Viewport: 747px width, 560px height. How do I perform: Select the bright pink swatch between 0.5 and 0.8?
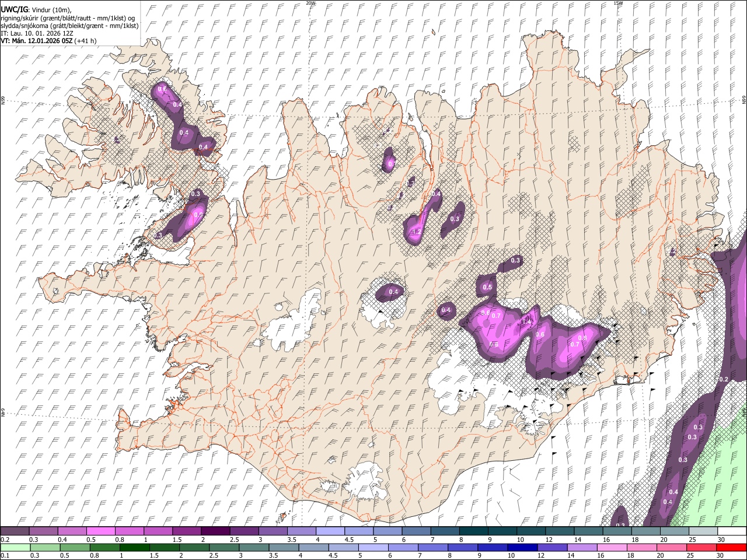pos(101,531)
